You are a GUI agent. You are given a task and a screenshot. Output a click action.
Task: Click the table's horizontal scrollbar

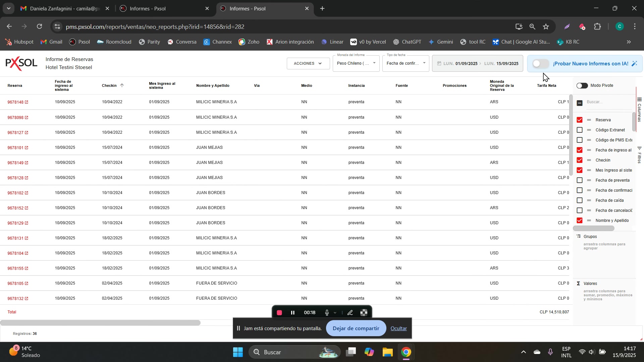point(100,323)
